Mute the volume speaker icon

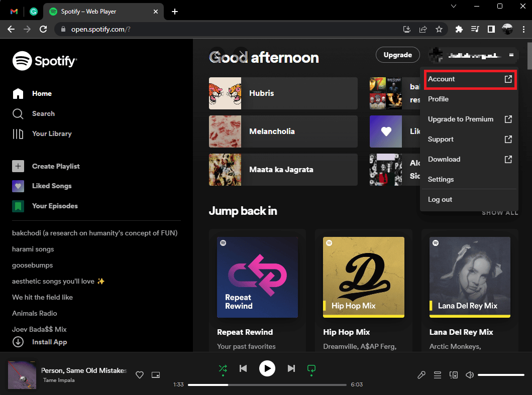click(470, 374)
